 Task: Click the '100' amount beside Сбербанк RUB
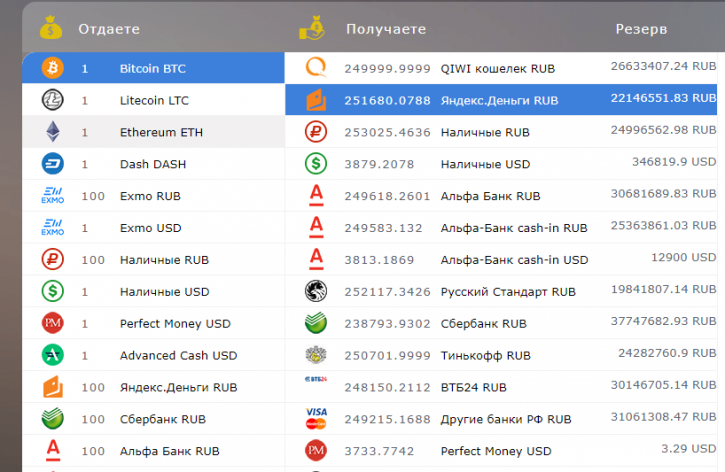pyautogui.click(x=93, y=419)
